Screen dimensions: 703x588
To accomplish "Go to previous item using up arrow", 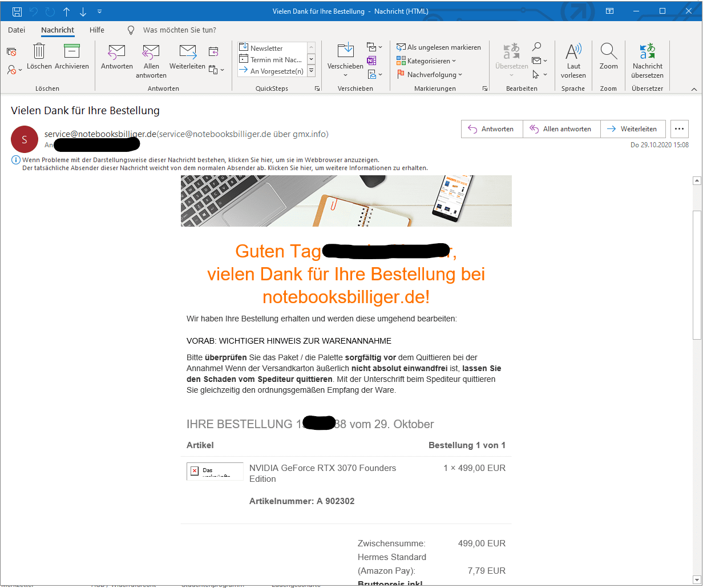I will coord(66,11).
